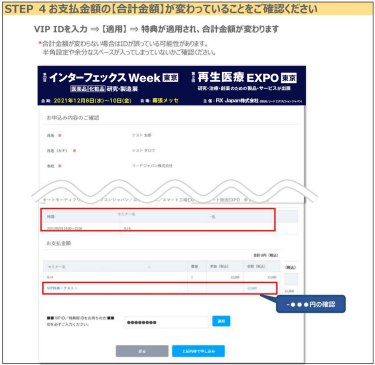Click the VIP ID input field
This screenshot has width=375, height=365.
coord(166,322)
